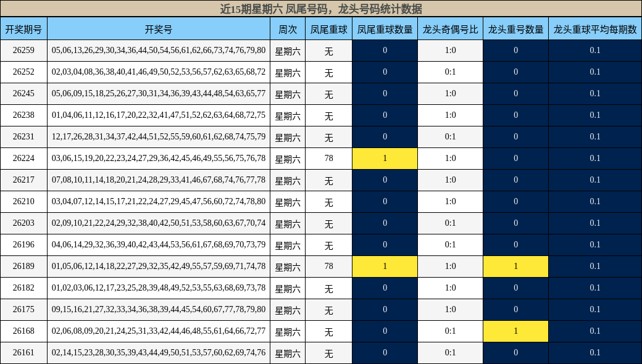
Task: Click 龙头重号数量 0 in row 26238
Action: point(516,115)
